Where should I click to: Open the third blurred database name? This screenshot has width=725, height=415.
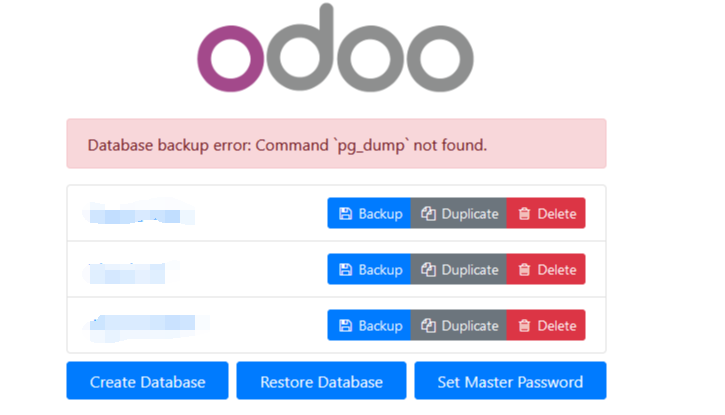pyautogui.click(x=148, y=325)
